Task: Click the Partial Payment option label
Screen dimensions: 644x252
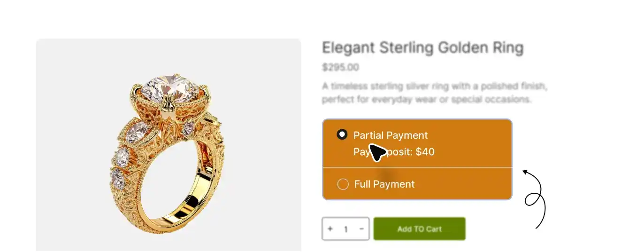Action: click(x=391, y=135)
